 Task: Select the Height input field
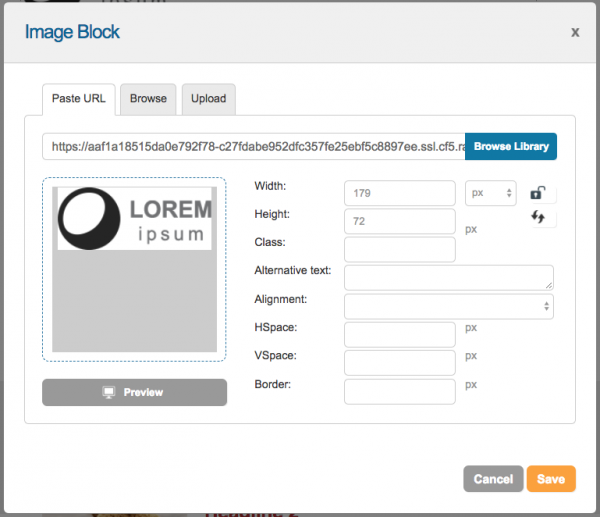399,221
